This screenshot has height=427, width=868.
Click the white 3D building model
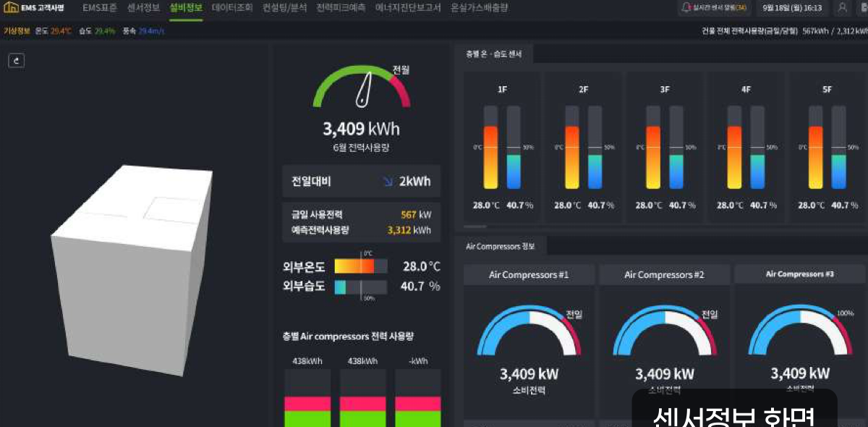coord(131,270)
